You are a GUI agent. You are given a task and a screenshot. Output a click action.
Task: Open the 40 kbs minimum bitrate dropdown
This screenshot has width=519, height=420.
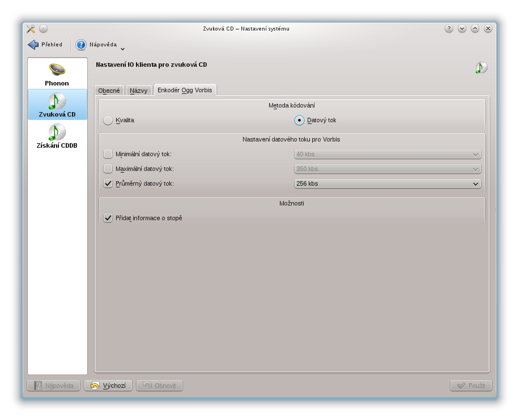[x=388, y=154]
